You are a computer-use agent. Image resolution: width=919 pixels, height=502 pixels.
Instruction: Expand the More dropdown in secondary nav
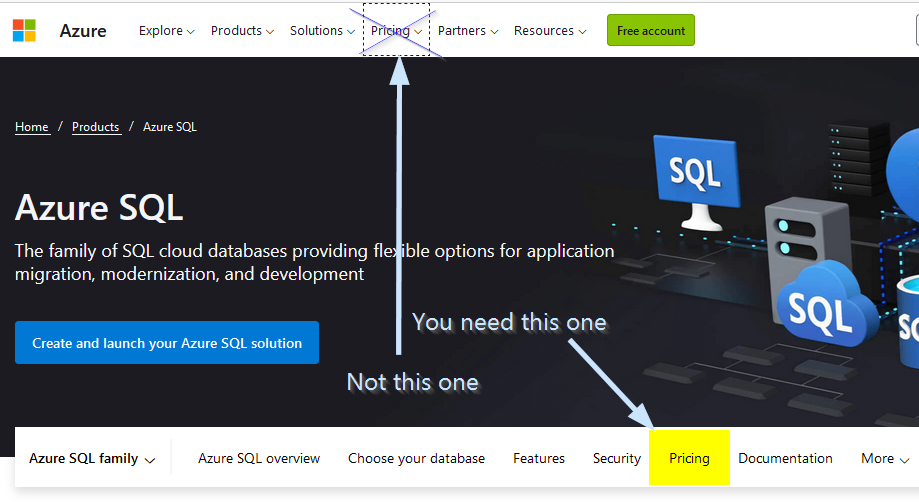coord(885,459)
